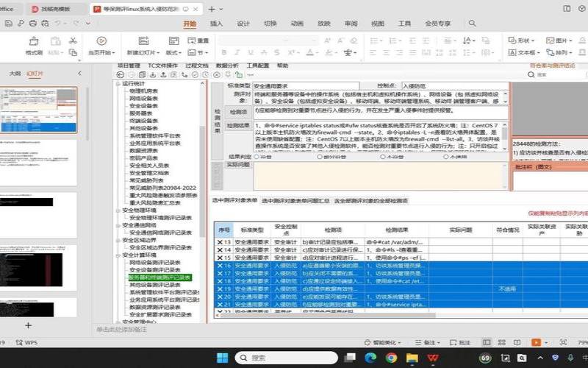
Task: Click the left tree panel vertical scrollbar
Action: point(203,180)
